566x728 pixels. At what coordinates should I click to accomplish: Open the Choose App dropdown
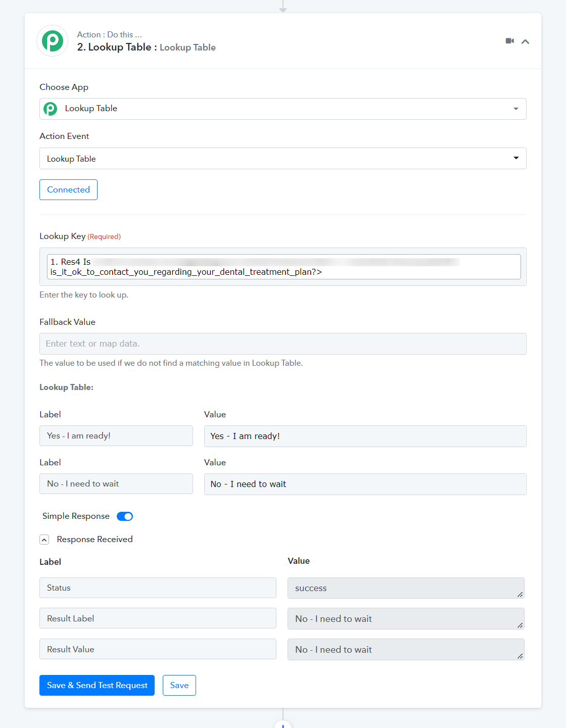click(x=515, y=109)
